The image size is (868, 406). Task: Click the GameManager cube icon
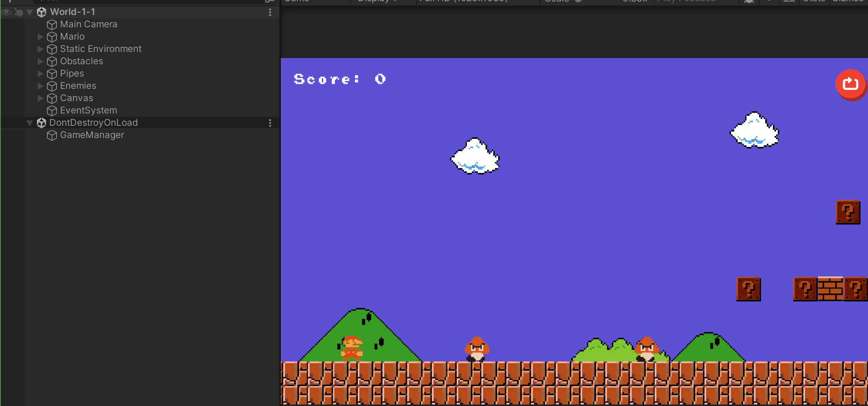click(52, 135)
